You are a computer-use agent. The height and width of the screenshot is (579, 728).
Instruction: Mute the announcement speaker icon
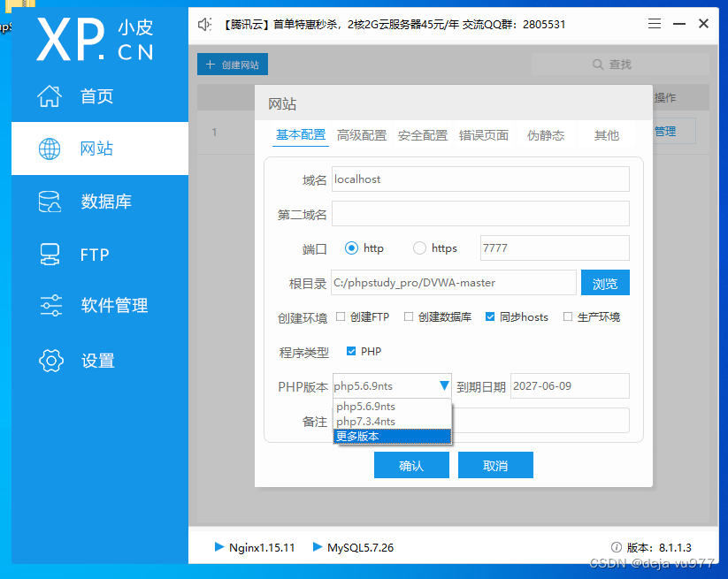pyautogui.click(x=204, y=24)
